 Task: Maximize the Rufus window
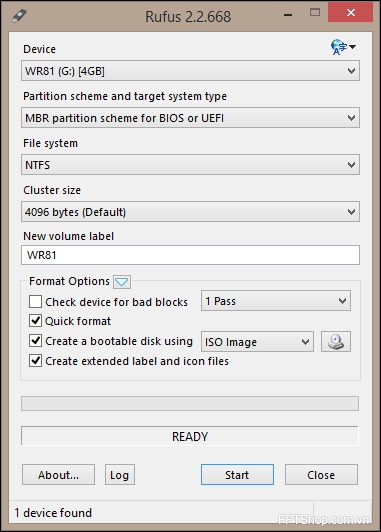(315, 13)
